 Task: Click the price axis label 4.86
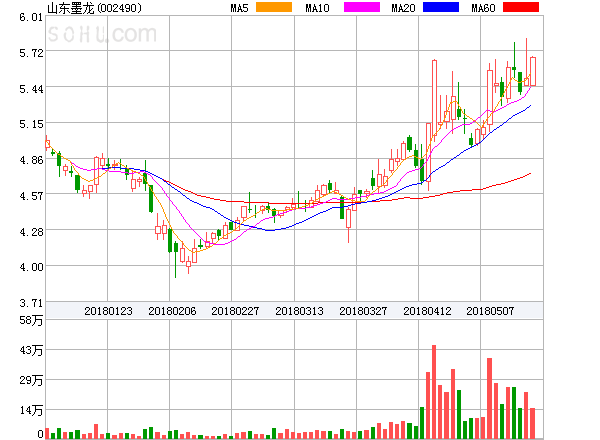(31, 160)
